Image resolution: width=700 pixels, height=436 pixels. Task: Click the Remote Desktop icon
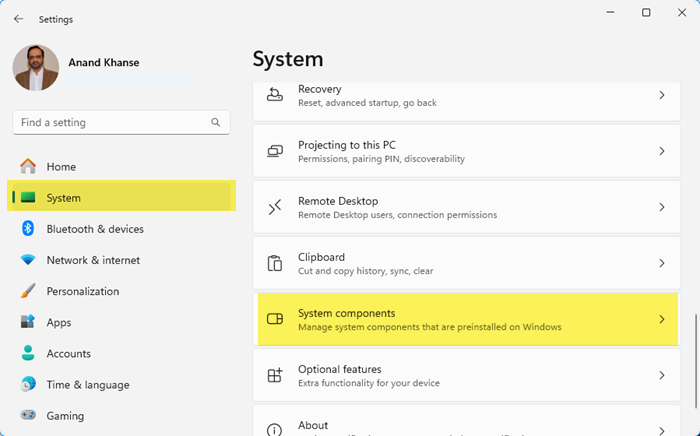pyautogui.click(x=275, y=207)
